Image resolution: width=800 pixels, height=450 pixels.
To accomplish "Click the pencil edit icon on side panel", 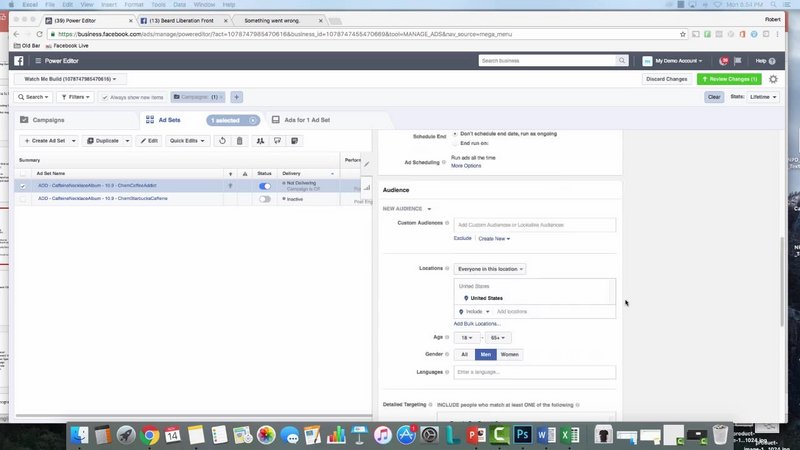I will tap(367, 164).
